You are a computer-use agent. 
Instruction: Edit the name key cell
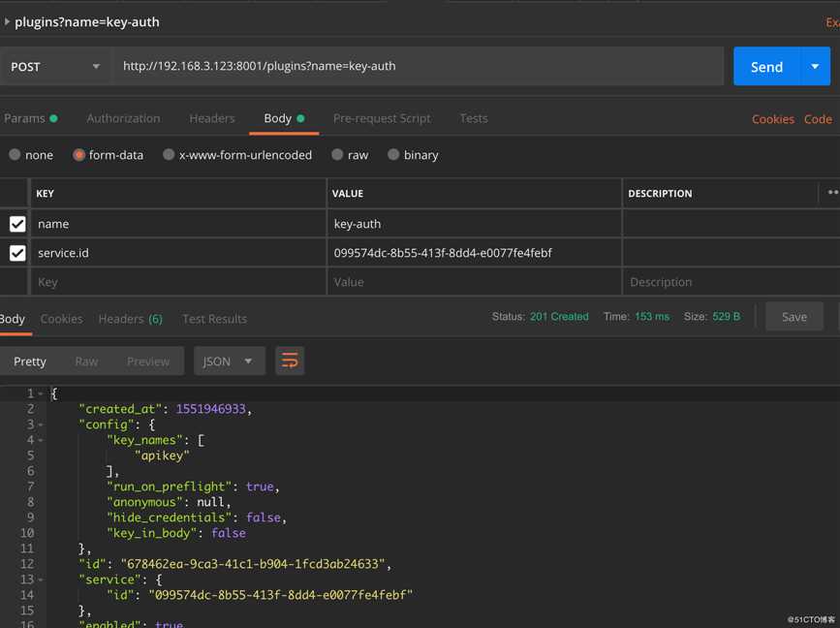click(x=179, y=224)
